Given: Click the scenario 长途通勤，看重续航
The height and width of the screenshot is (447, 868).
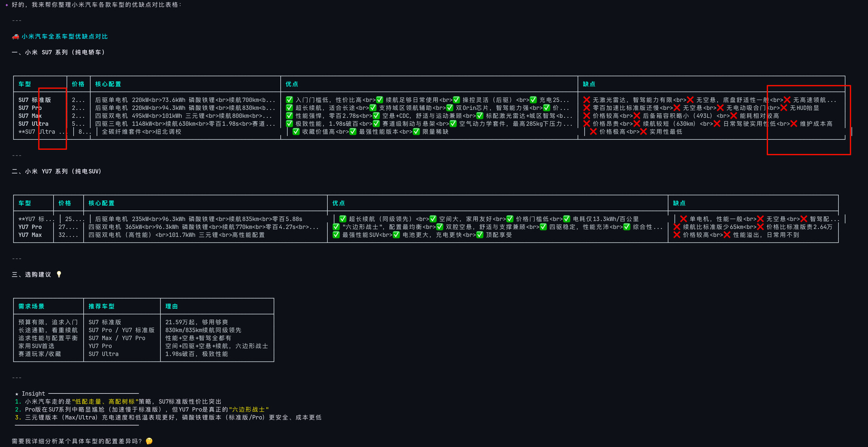Looking at the screenshot, I should [x=48, y=330].
